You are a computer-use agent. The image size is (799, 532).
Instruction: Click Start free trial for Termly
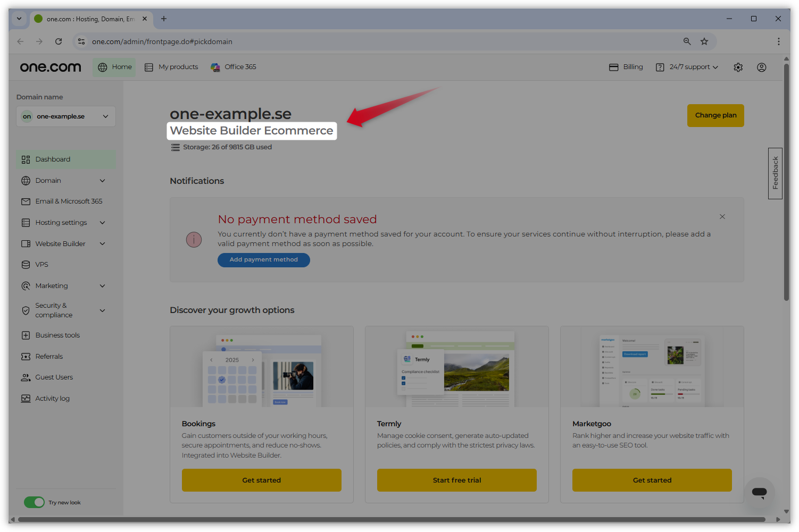coord(457,480)
